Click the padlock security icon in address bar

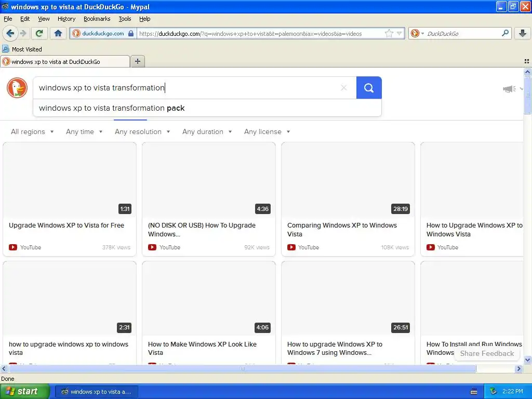pos(131,33)
